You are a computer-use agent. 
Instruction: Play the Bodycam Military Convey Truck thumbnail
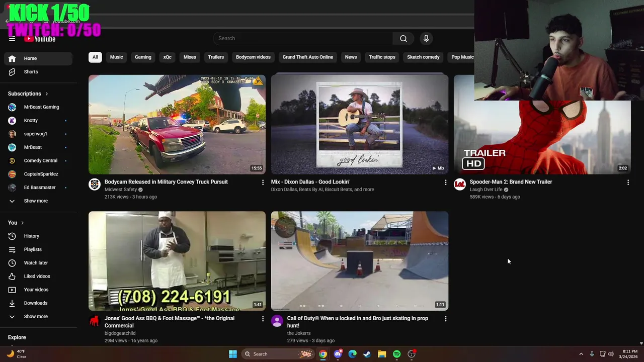tap(177, 124)
